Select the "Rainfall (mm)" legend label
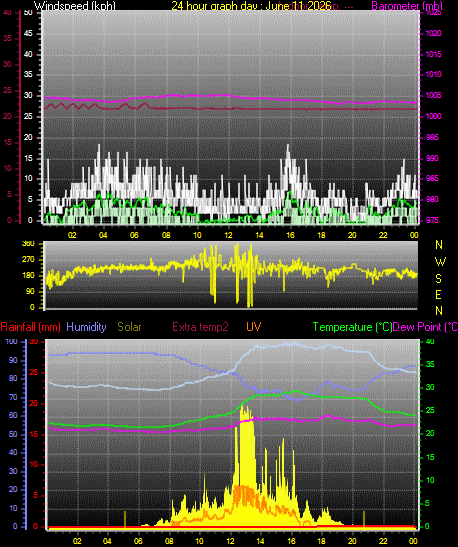 [x=30, y=327]
